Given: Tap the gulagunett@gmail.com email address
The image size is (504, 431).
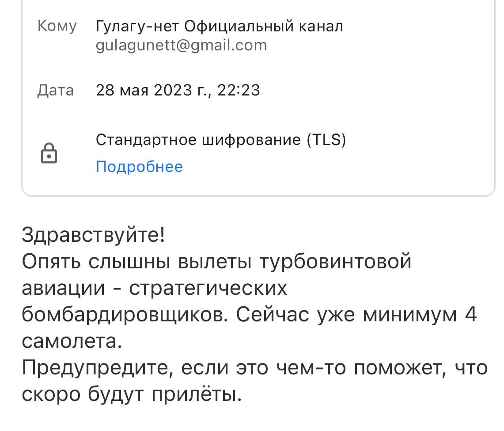Looking at the screenshot, I should tap(181, 45).
